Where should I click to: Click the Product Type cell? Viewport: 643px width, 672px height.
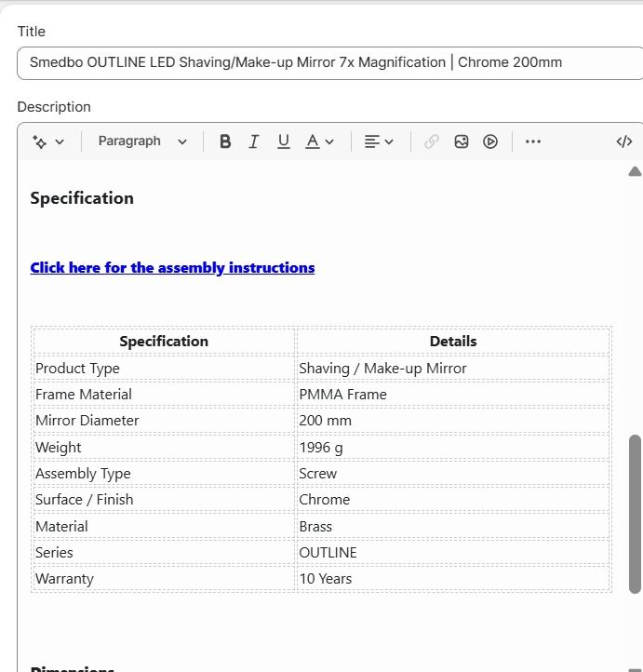tap(164, 369)
